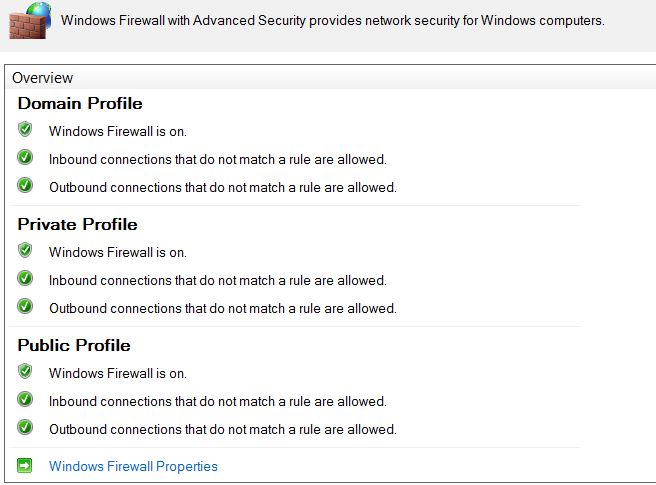Image resolution: width=656 pixels, height=485 pixels.
Task: Click Private Profile inbound connections check icon
Action: pos(25,279)
